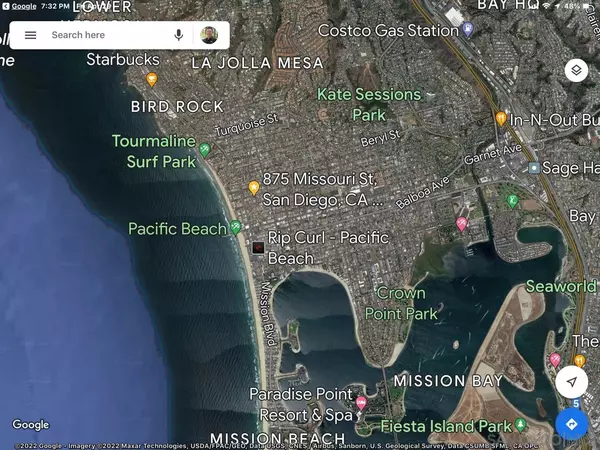Select the Starbucks orange cafe pin
This screenshot has width=600, height=450.
point(152,79)
